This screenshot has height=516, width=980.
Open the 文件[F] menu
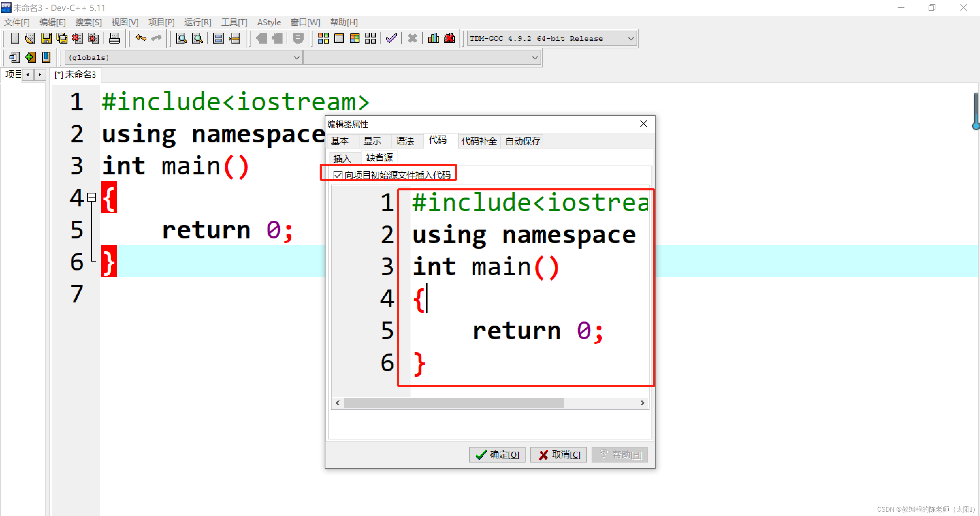point(17,22)
